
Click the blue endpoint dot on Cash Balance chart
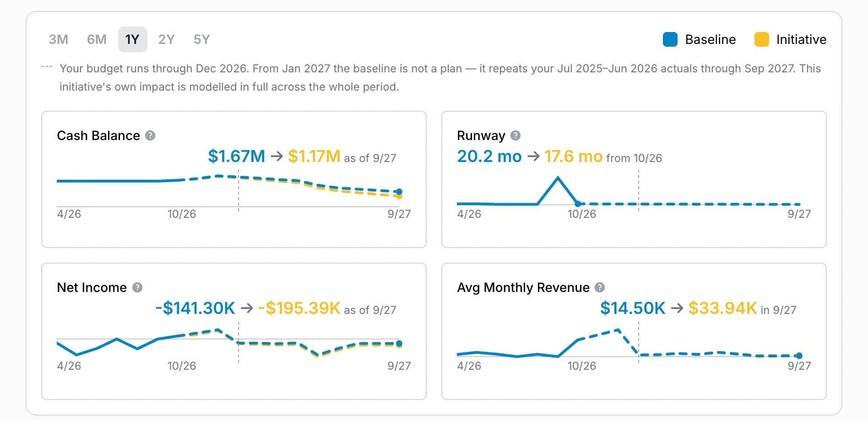(399, 192)
